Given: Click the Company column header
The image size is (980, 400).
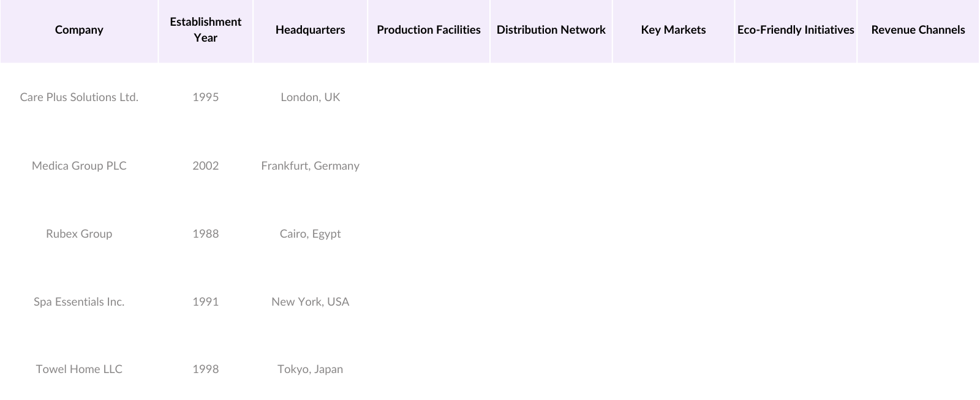Looking at the screenshot, I should [x=79, y=30].
